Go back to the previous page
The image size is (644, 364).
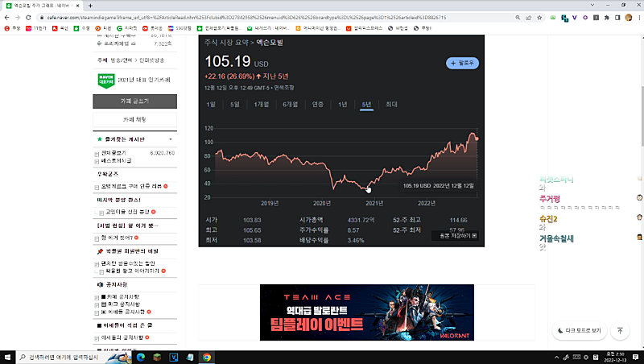(x=6, y=18)
